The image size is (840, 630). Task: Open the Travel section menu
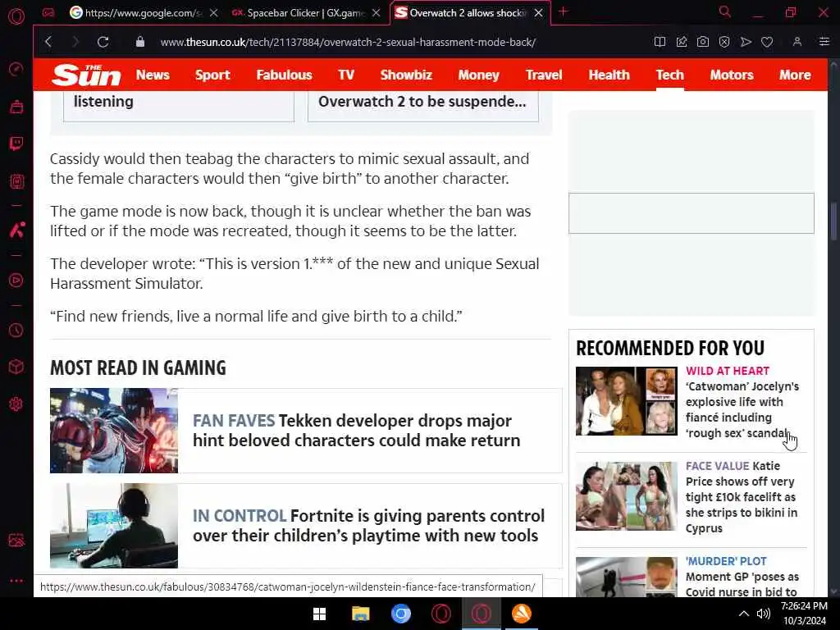(x=544, y=75)
